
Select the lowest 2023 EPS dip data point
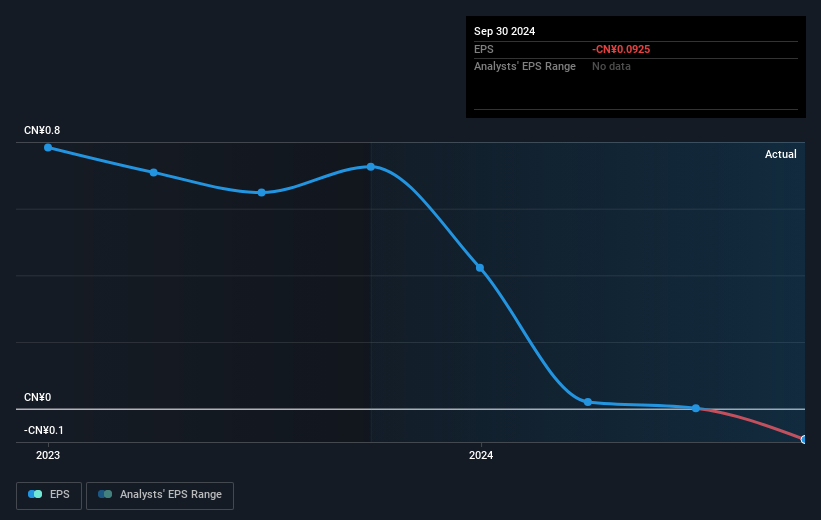262,193
